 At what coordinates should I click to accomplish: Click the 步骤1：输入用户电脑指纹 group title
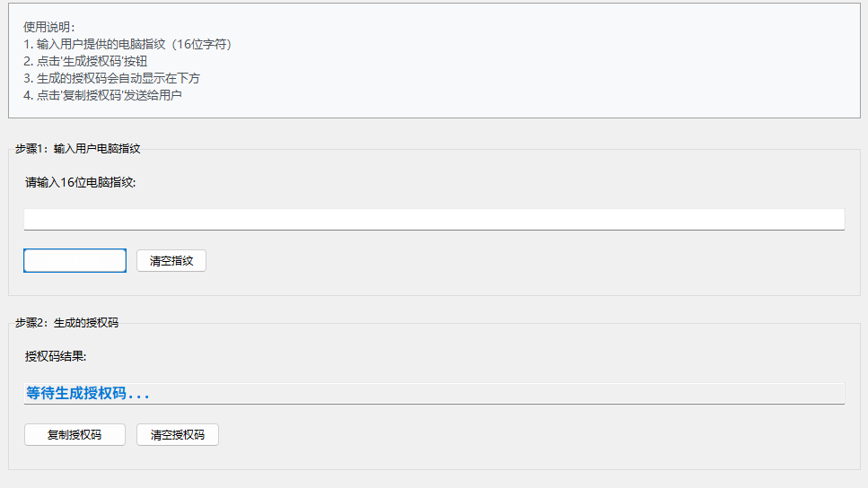pos(78,149)
